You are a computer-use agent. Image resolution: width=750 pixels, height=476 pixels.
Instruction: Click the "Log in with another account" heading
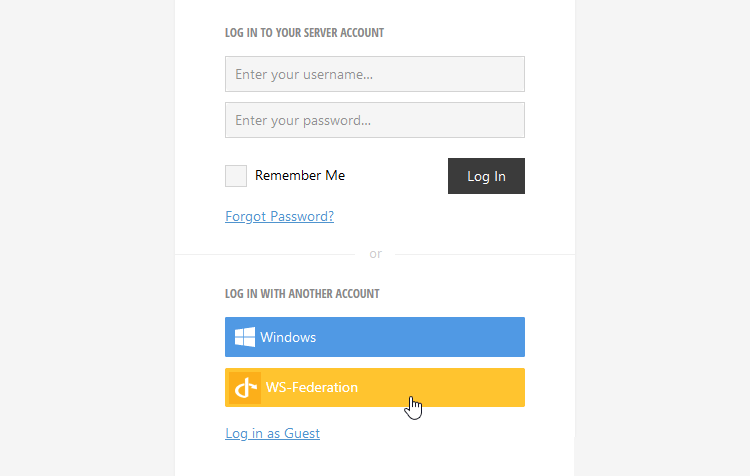302,294
